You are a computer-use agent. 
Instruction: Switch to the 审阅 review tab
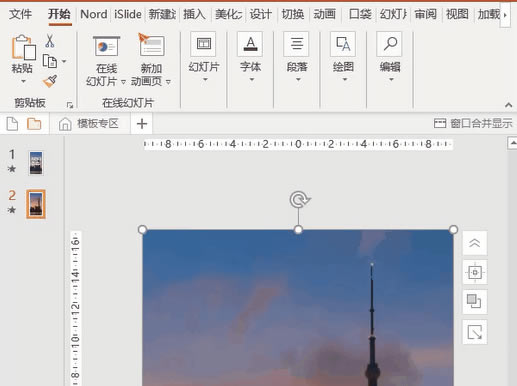pyautogui.click(x=425, y=14)
